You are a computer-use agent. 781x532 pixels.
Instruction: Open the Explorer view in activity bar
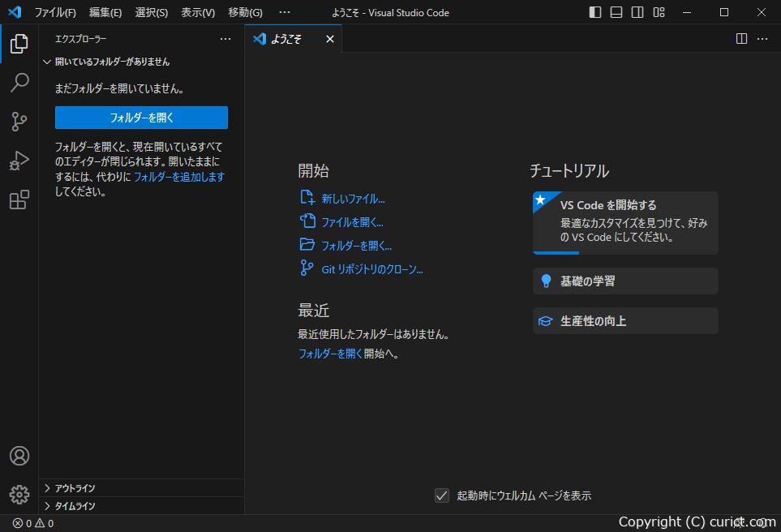click(19, 44)
